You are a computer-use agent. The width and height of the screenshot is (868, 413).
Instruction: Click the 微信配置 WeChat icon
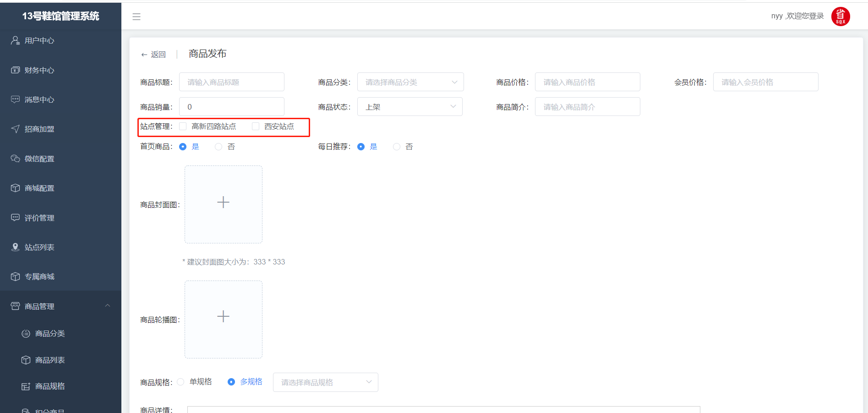pyautogui.click(x=15, y=159)
